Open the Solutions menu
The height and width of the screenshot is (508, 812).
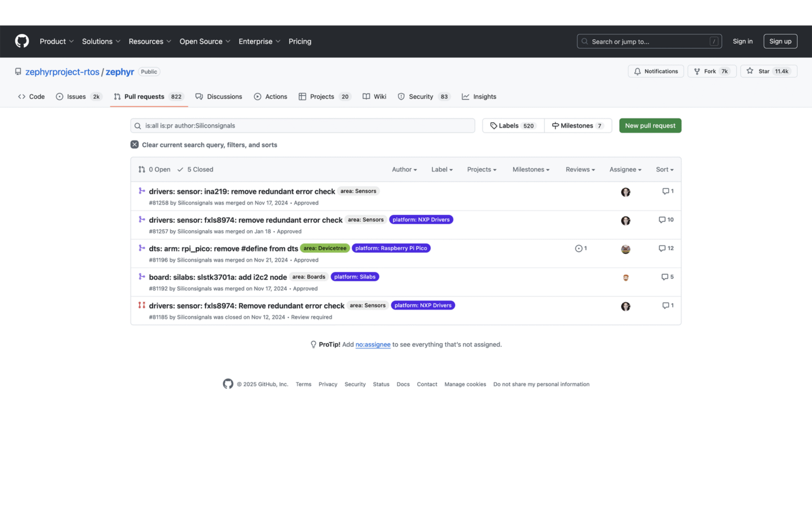click(101, 42)
